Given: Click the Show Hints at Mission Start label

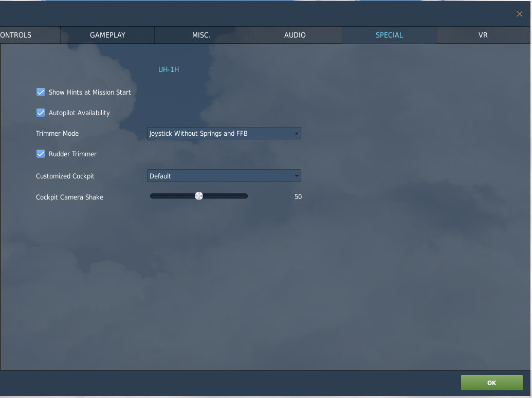Looking at the screenshot, I should 89,92.
